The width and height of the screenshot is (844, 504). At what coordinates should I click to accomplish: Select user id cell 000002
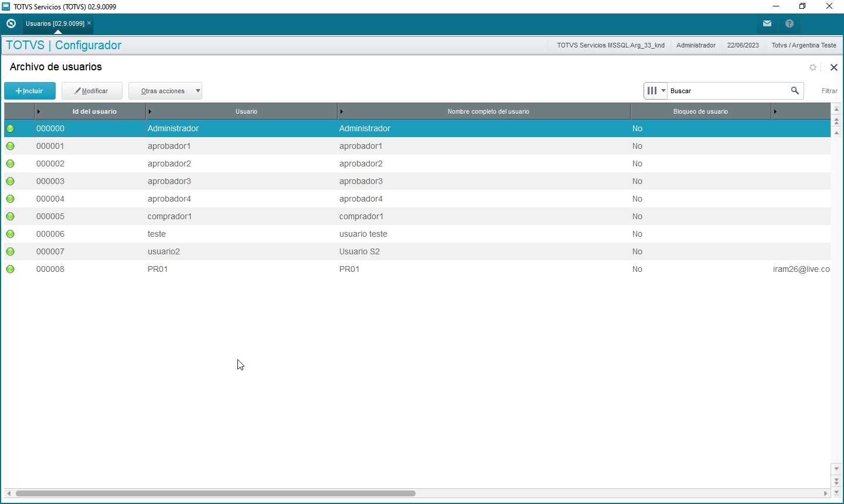coord(90,164)
